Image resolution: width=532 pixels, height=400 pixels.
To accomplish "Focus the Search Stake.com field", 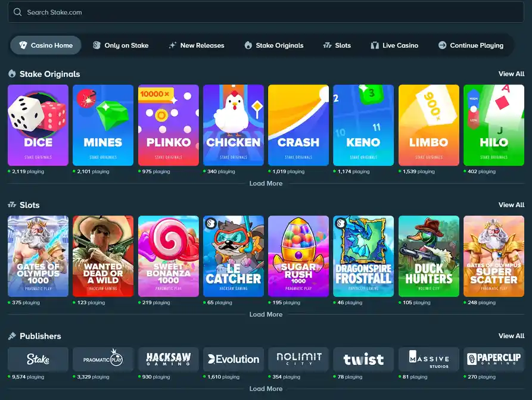I will pyautogui.click(x=266, y=12).
